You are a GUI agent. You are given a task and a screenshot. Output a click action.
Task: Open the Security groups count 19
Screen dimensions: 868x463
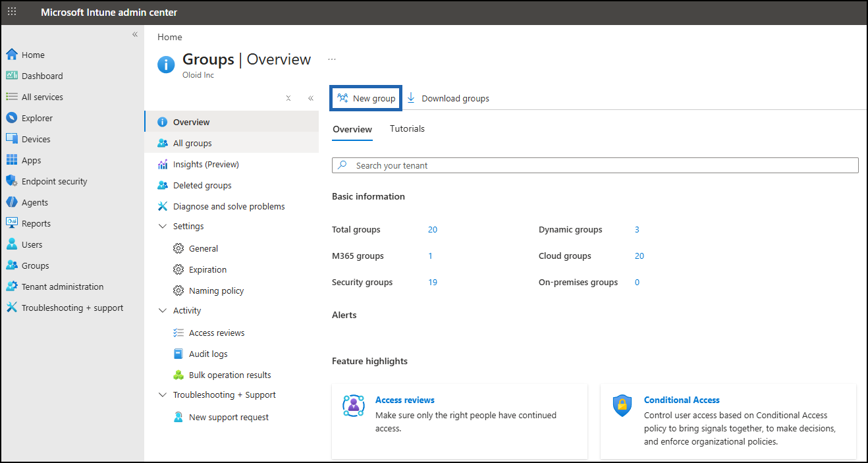(x=433, y=282)
